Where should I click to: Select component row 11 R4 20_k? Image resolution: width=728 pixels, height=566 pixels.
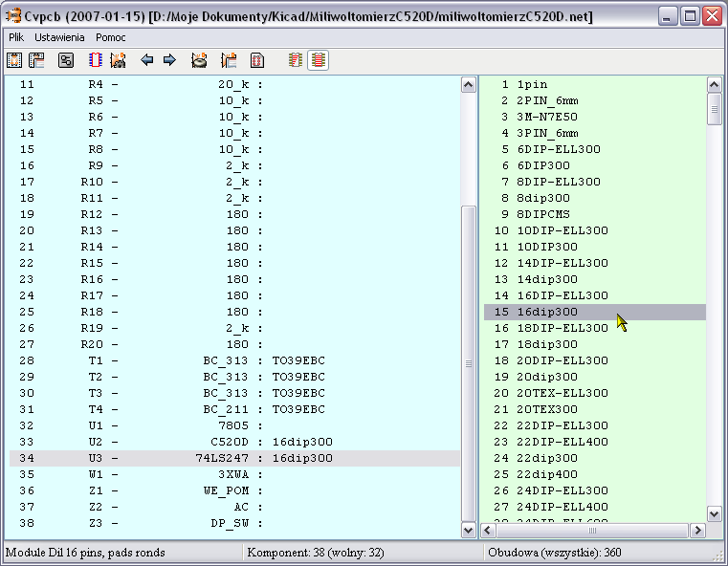pos(234,84)
